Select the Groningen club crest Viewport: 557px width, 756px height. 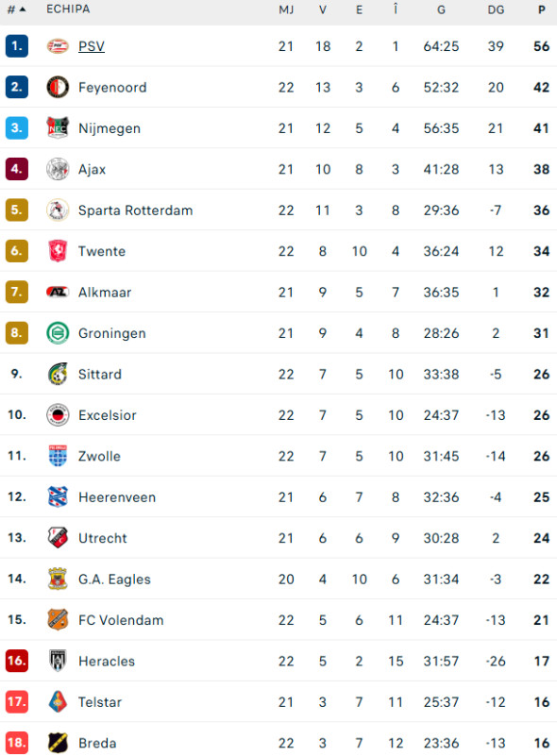(57, 333)
